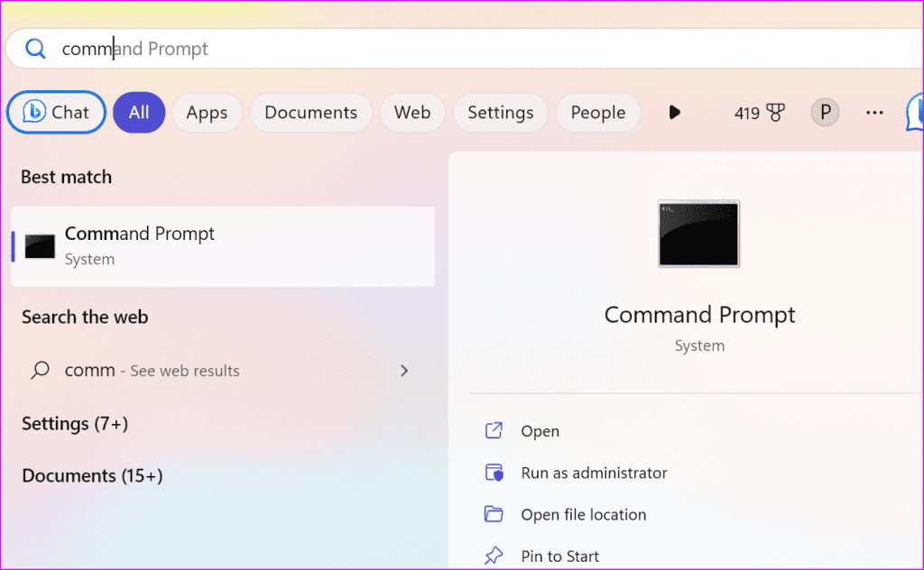The width and height of the screenshot is (924, 570).
Task: Open the Microsoft Rewards points counter
Action: (x=759, y=112)
